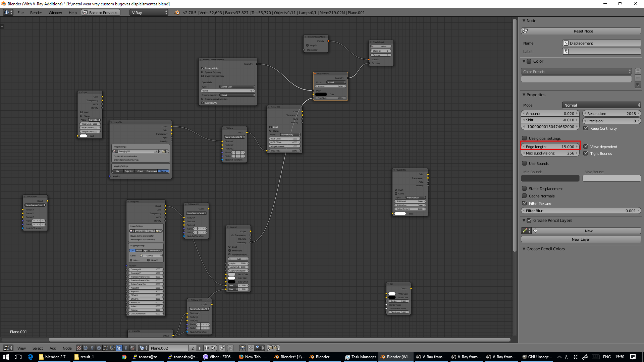Enable Static Displacement checkbox

tap(524, 188)
